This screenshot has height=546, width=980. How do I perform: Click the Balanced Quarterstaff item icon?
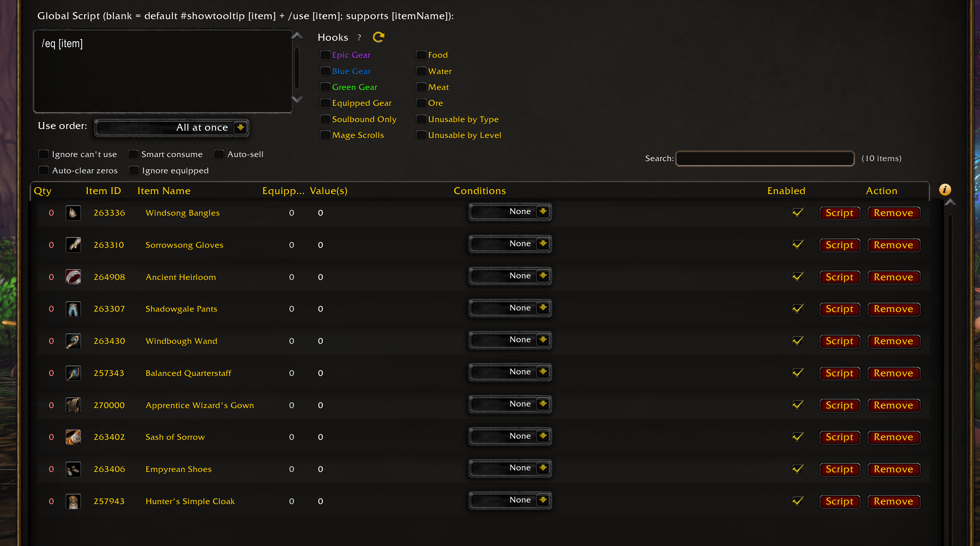73,373
